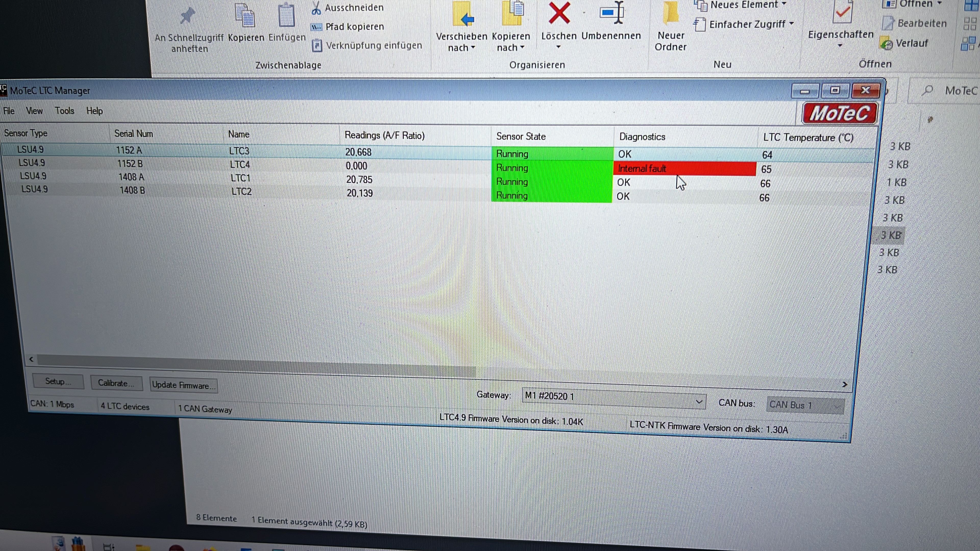The image size is (980, 551).
Task: Click the 20,785 A/F ratio reading
Action: (359, 180)
